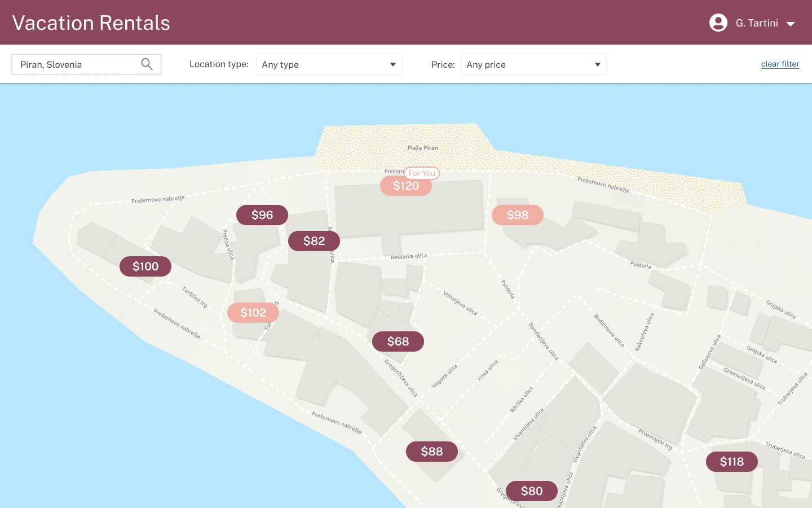This screenshot has height=508, width=812.
Task: Select the $100 rental marker
Action: (x=145, y=266)
